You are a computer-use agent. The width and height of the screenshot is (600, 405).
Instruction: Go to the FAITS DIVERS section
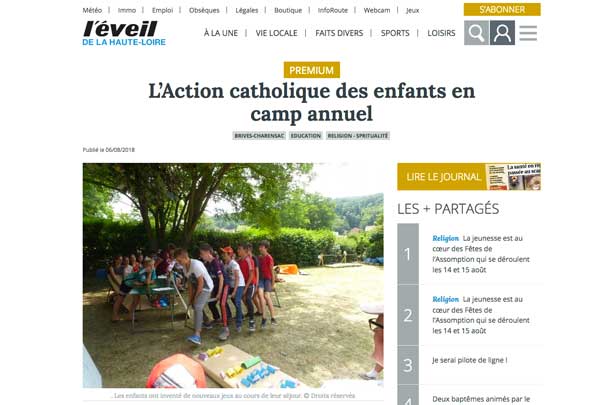tap(339, 33)
